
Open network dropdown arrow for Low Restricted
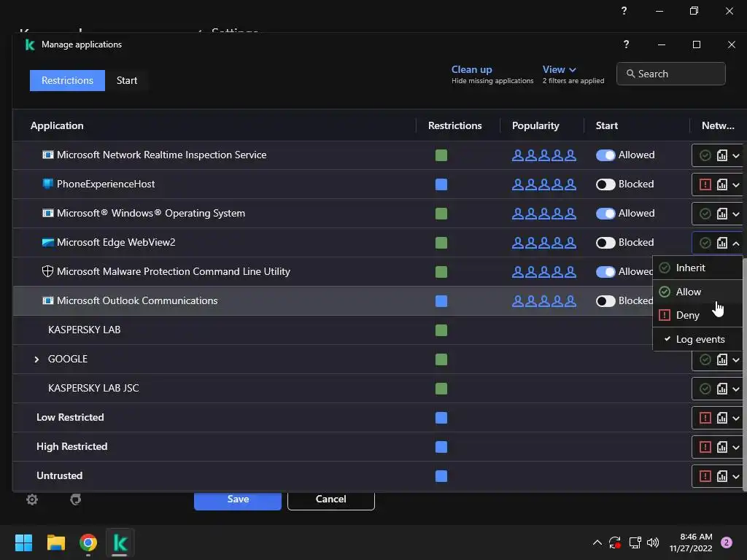[x=736, y=419]
